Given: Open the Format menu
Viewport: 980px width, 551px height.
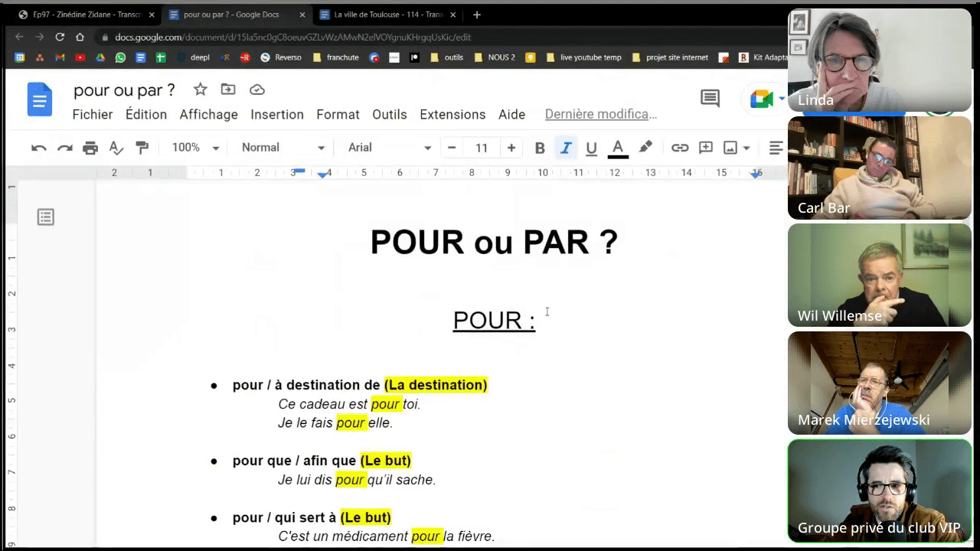Looking at the screenshot, I should click(338, 114).
